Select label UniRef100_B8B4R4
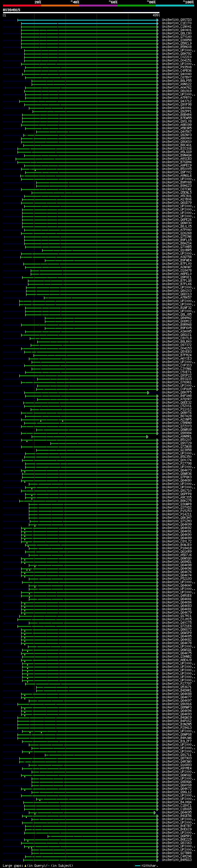This screenshot has width=197, height=868. click(176, 115)
